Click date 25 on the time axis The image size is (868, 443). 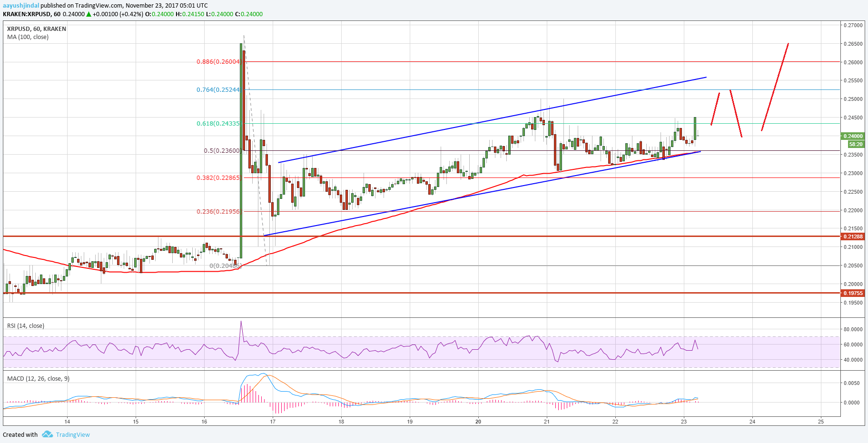pos(821,422)
